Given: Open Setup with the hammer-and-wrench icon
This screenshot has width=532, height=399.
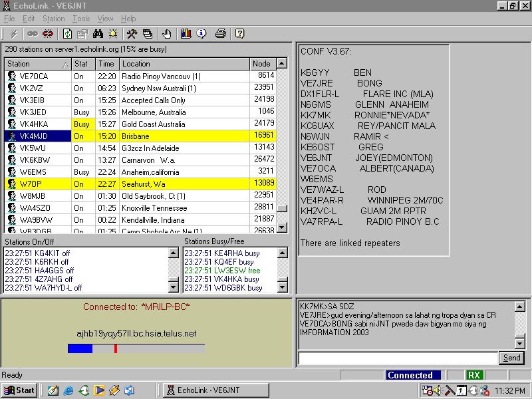Looking at the screenshot, I should pyautogui.click(x=132, y=33).
